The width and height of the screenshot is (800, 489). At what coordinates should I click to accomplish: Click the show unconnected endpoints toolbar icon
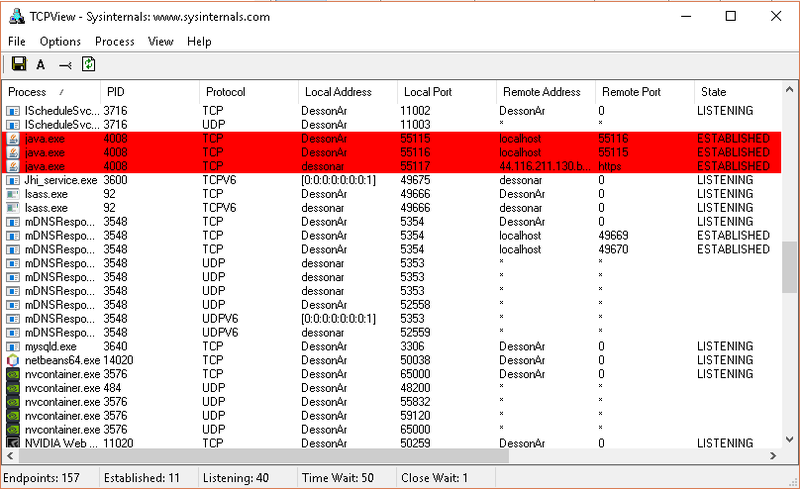[x=65, y=65]
